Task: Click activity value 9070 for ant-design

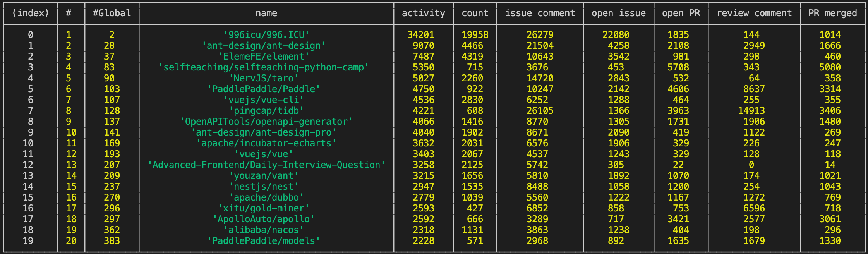Action: 423,46
